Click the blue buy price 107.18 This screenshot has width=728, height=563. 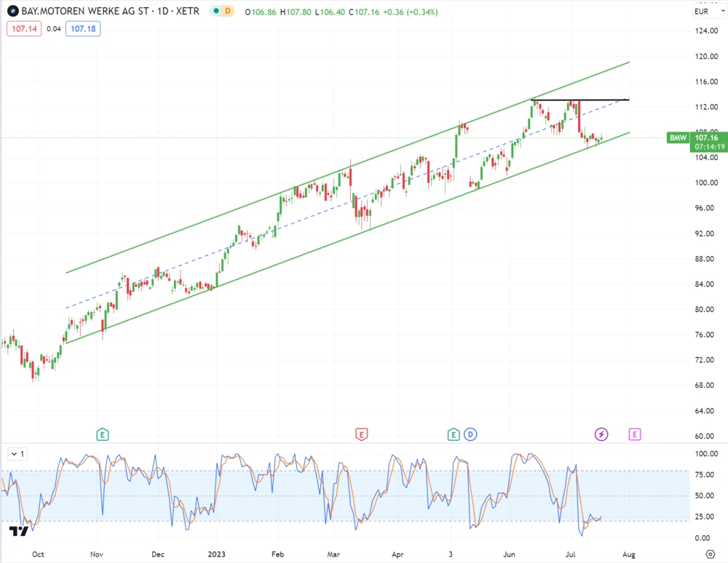pyautogui.click(x=82, y=29)
